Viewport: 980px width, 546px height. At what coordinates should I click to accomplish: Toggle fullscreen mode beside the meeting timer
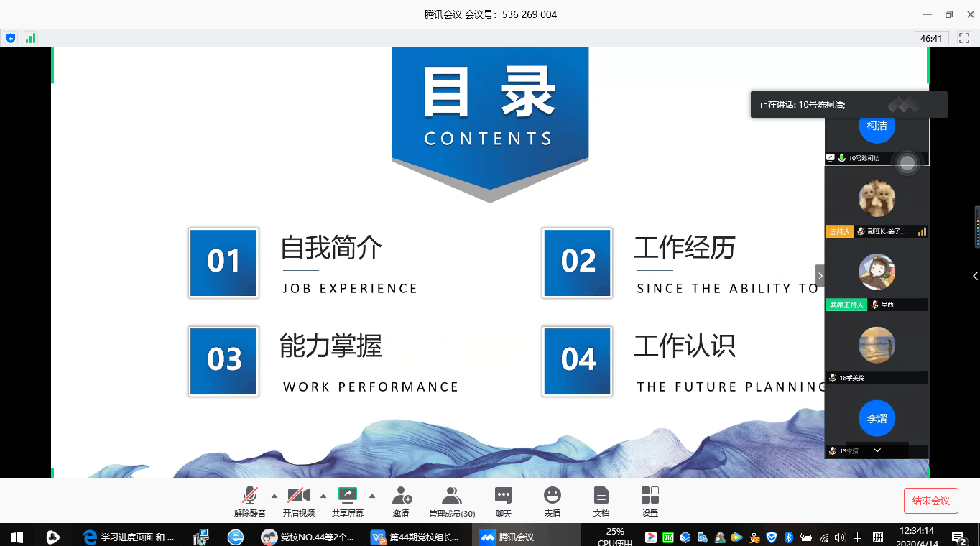tap(964, 38)
